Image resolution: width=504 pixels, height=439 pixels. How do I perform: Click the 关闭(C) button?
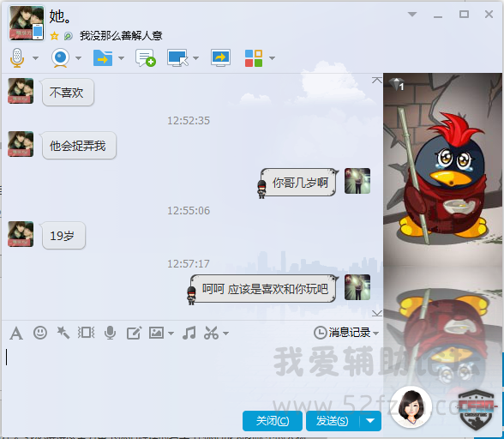click(x=273, y=421)
